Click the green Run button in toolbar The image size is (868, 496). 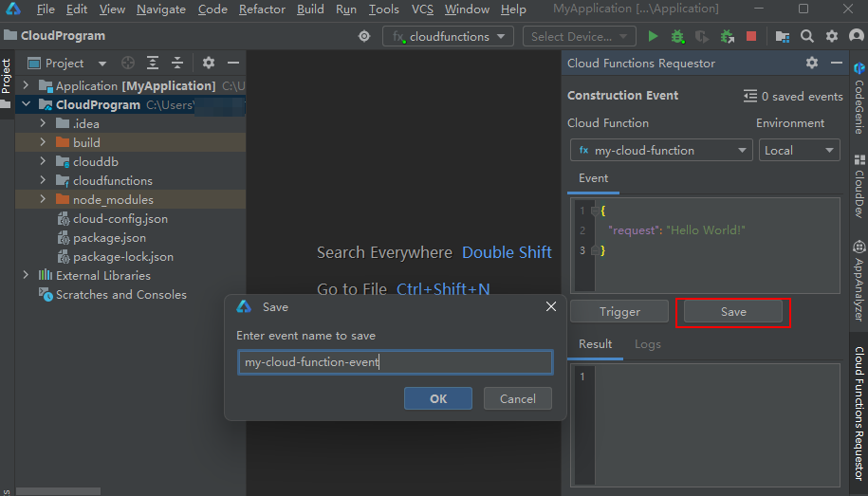[x=653, y=36]
